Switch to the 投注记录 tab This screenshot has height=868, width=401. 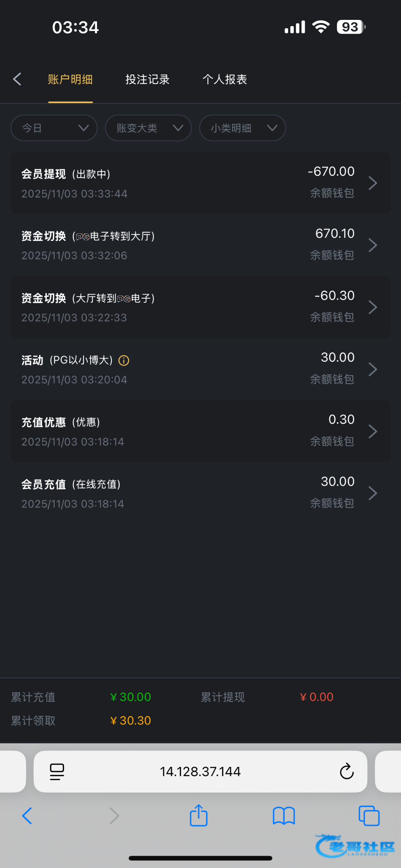coord(147,80)
